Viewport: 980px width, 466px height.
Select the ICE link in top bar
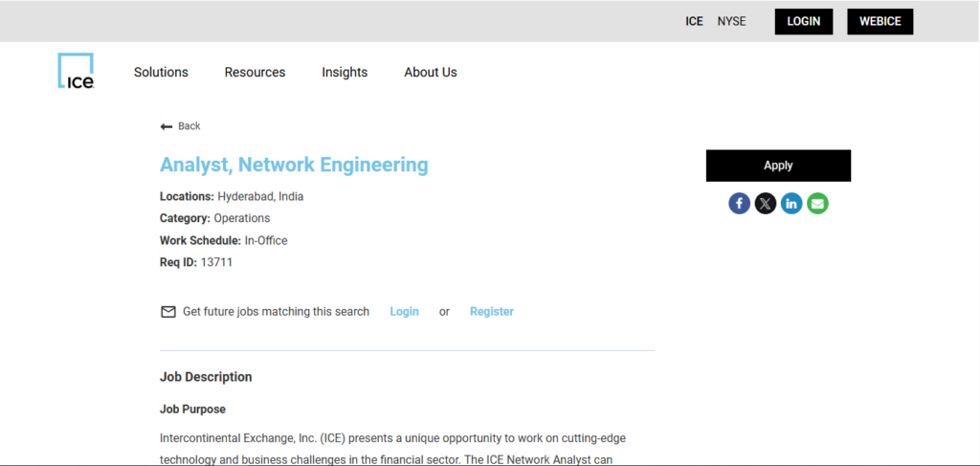pyautogui.click(x=694, y=21)
